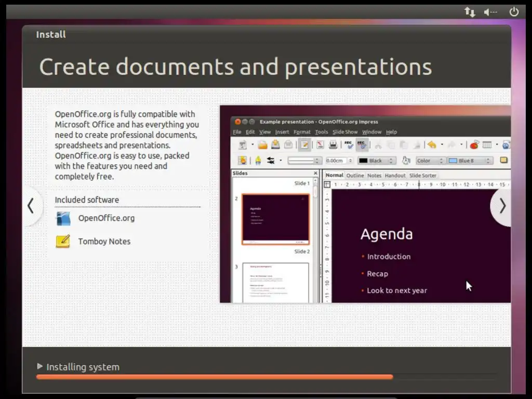Go to the previous installer slide
Screen dimensions: 532x399
coord(31,206)
